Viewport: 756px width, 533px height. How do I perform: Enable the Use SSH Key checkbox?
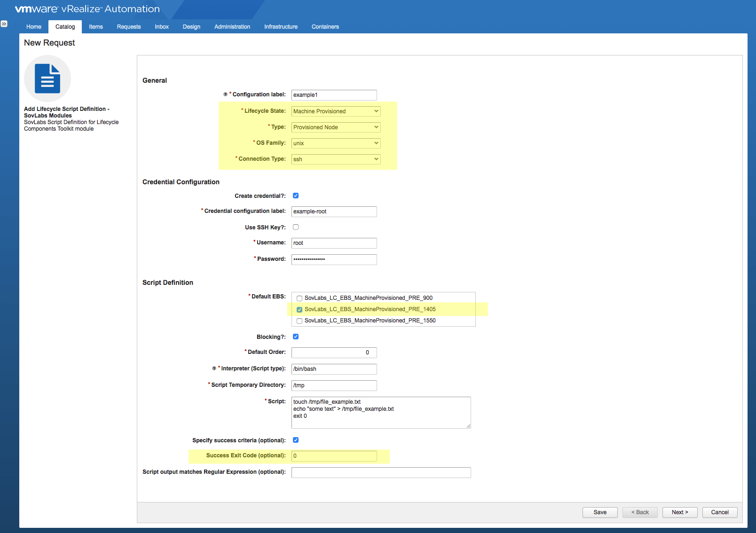tap(296, 227)
